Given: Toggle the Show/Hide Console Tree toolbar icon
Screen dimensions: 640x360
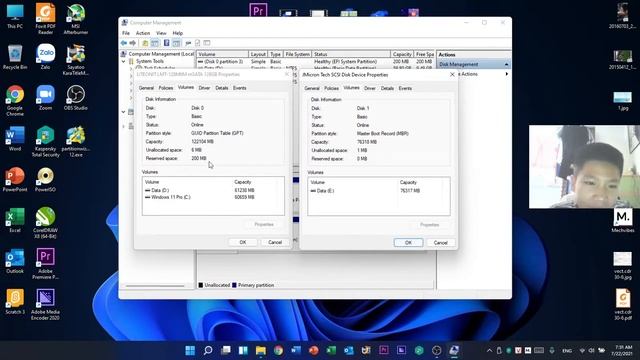Looking at the screenshot, I should pos(155,43).
